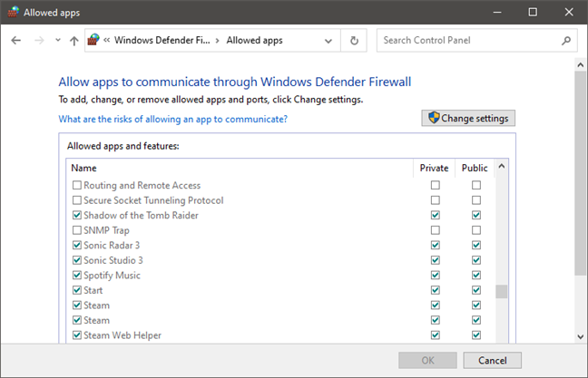The height and width of the screenshot is (378, 588).
Task: Uncheck the Start app checkbox
Action: pos(77,290)
